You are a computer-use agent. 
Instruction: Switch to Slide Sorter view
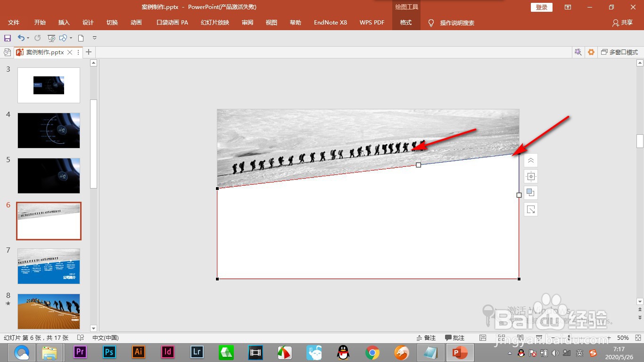coord(501,338)
